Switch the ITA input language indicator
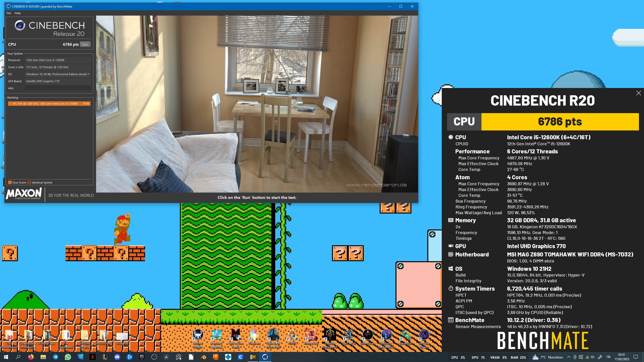Screen dimensions: 644x362 [608, 357]
